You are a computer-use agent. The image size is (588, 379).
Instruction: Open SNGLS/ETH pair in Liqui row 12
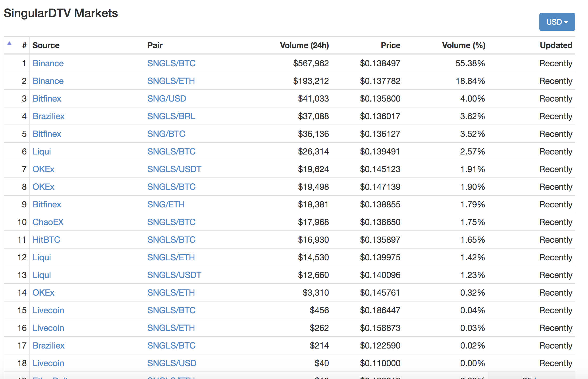point(171,257)
